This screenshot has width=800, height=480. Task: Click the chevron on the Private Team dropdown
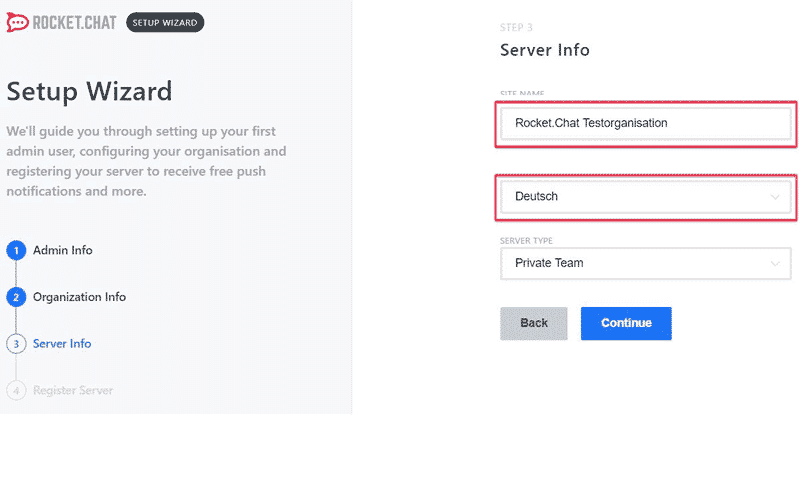(775, 264)
